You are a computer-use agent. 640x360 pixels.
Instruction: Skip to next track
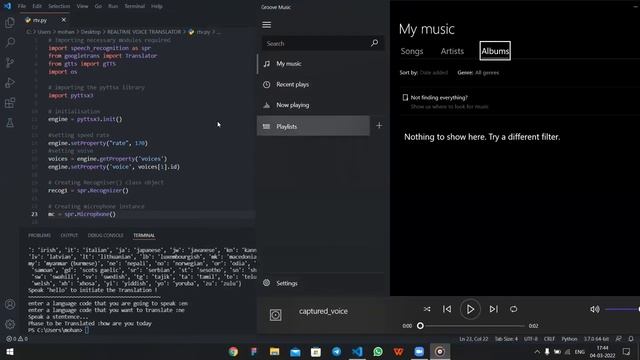point(493,309)
